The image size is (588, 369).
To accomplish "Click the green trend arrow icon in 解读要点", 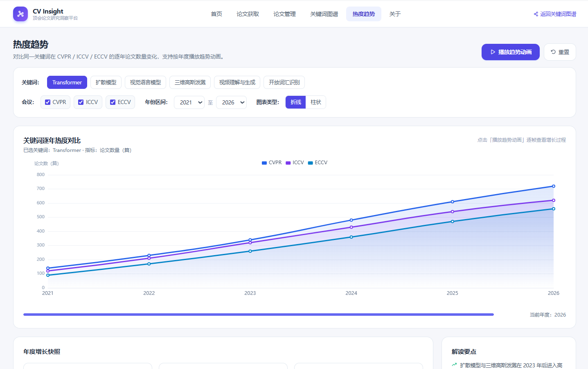I will coord(454,364).
